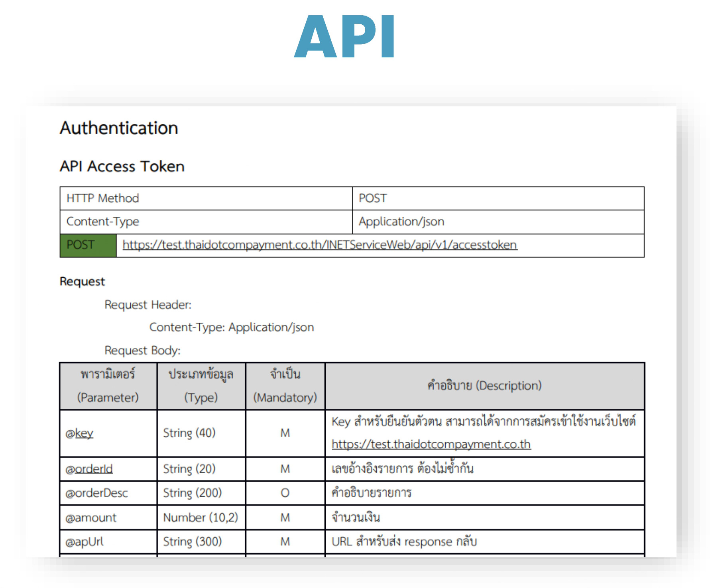Screen dimensions: 710x588
Task: Select the Authentication heading
Action: pos(119,128)
